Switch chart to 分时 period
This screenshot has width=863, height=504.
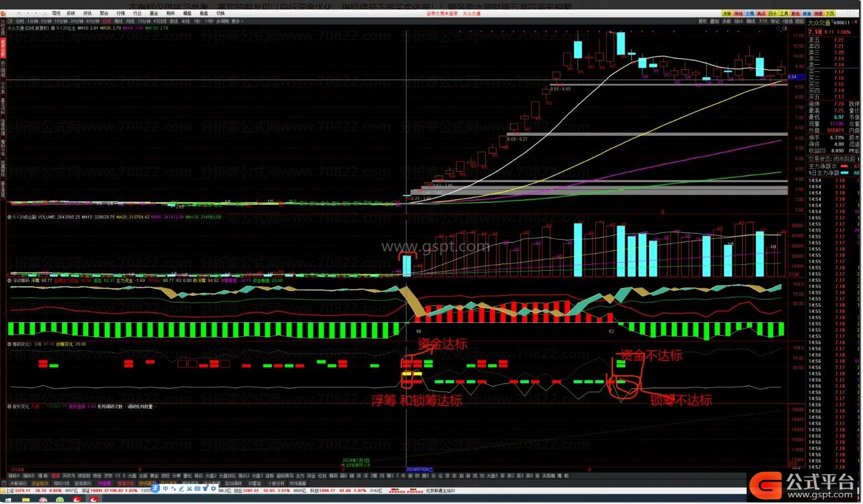pyautogui.click(x=20, y=21)
